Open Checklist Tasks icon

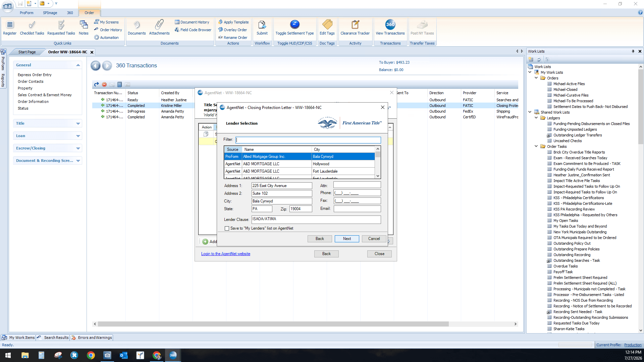[32, 27]
